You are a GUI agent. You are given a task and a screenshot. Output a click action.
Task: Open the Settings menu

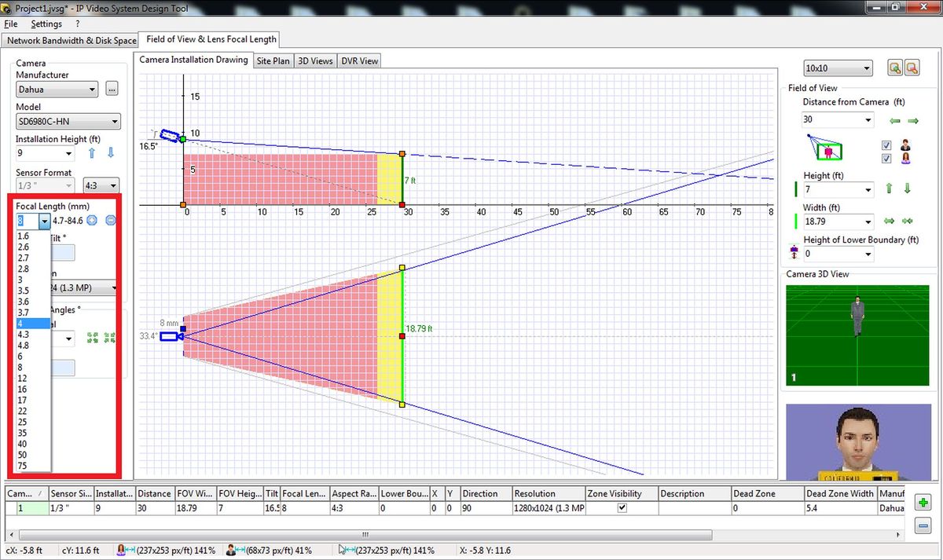(x=46, y=24)
